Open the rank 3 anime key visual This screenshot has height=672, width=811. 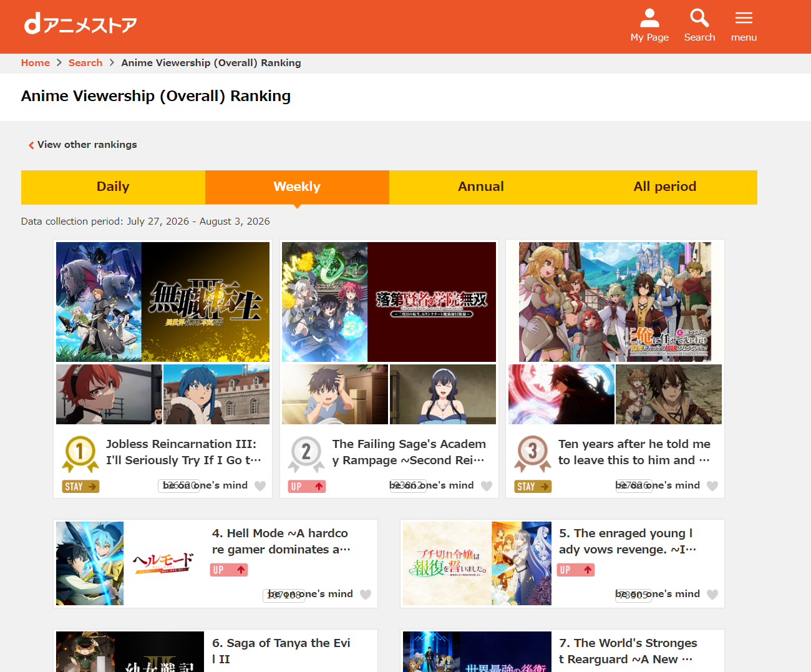[615, 302]
